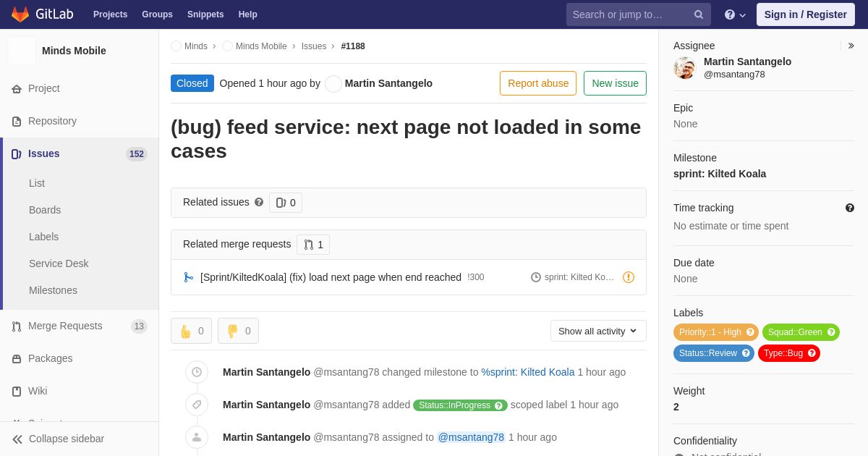
Task: Open the Issues breadcrumb link
Action: coord(314,46)
